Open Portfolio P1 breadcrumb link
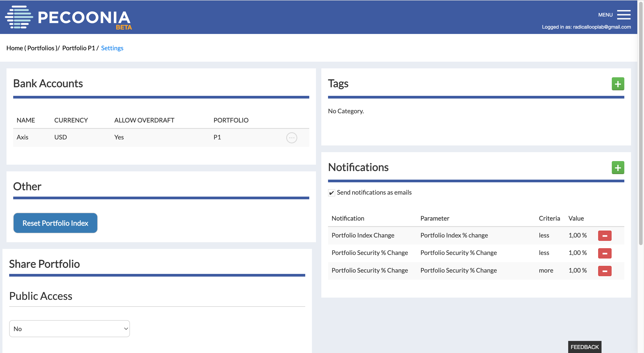The width and height of the screenshot is (644, 353). tap(78, 48)
